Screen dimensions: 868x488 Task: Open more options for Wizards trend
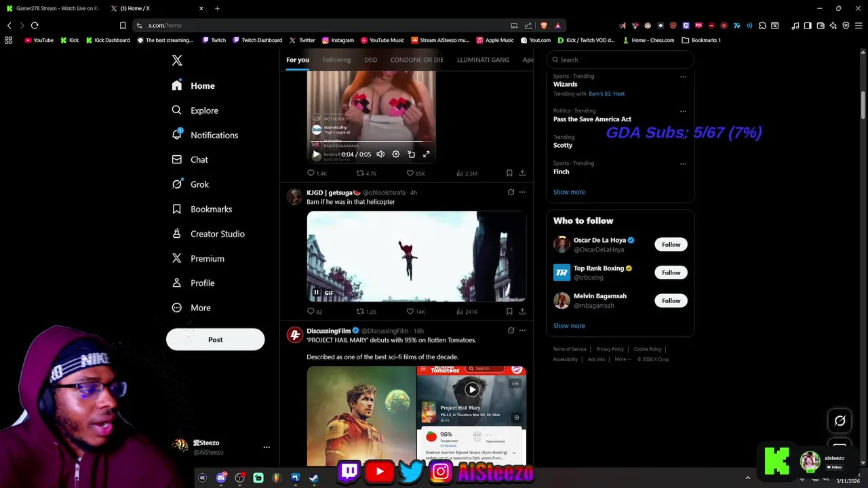coord(683,77)
